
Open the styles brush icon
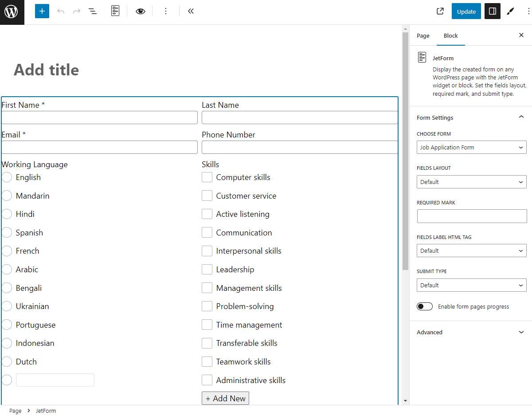(x=511, y=12)
